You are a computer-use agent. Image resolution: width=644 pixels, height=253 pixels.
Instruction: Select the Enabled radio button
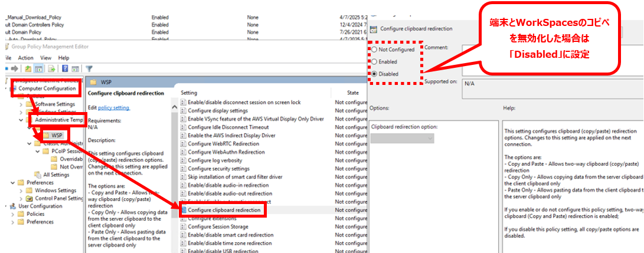[374, 62]
